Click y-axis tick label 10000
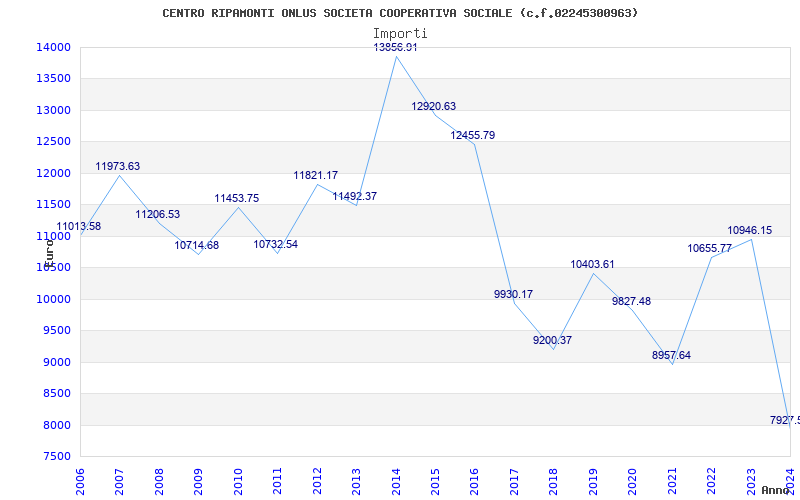 pyautogui.click(x=53, y=299)
